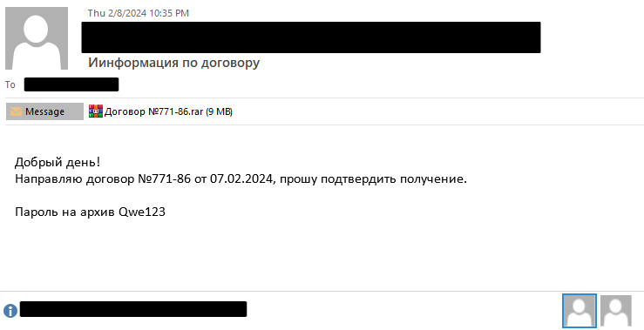Click the attachment size (9 MB) text
The width and height of the screenshot is (644, 330).
pyautogui.click(x=219, y=111)
